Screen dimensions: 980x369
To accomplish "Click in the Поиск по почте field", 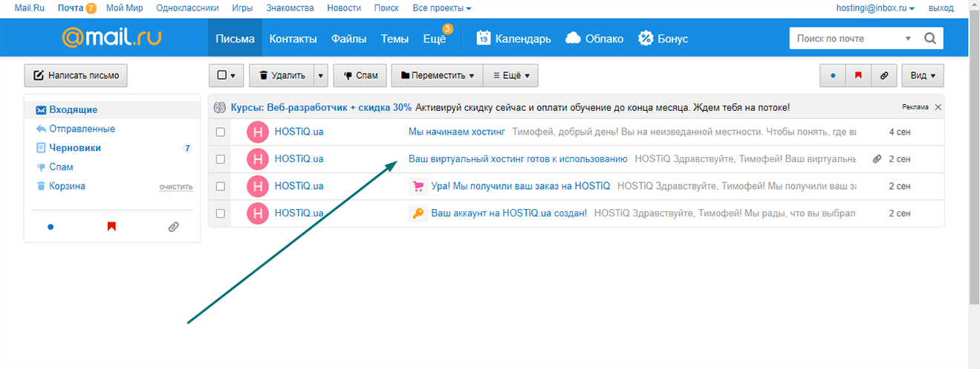I will 847,39.
